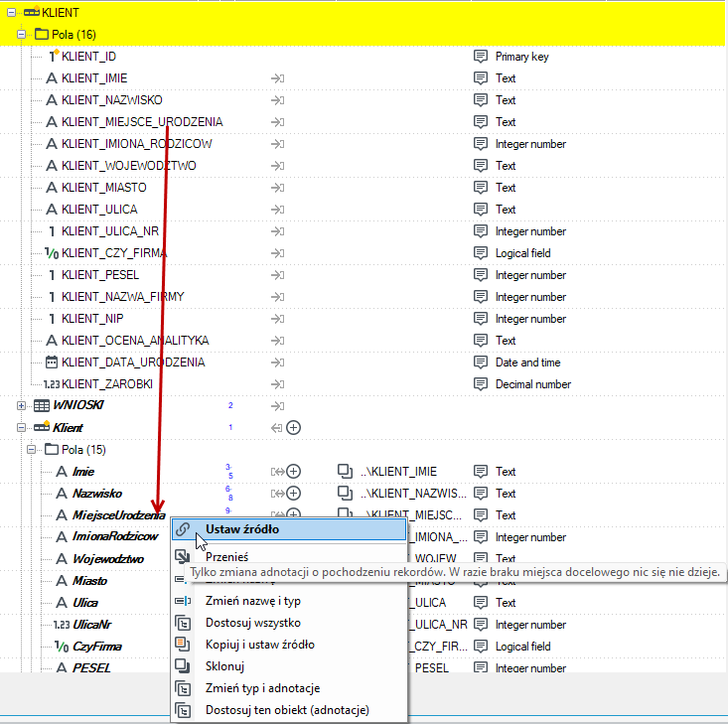
Task: Click the arrow icon on KLIENT_ZAROBKI row
Action: pos(278,384)
